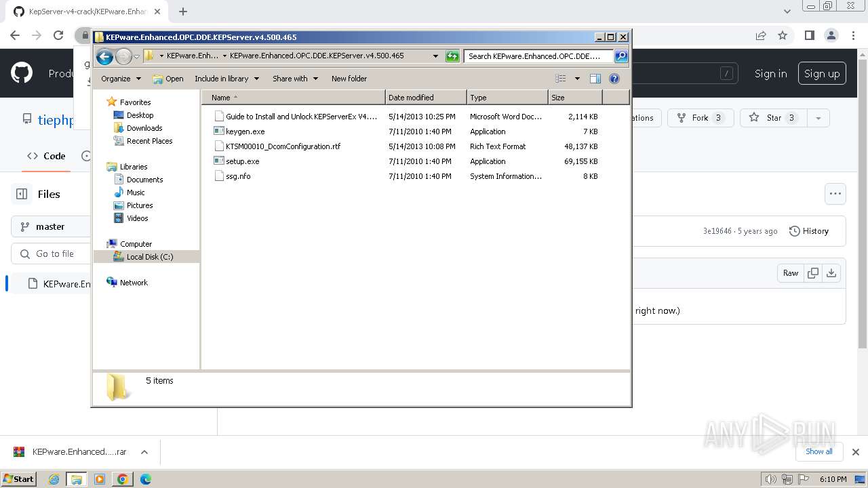Click the Chrome back arrow

15,35
